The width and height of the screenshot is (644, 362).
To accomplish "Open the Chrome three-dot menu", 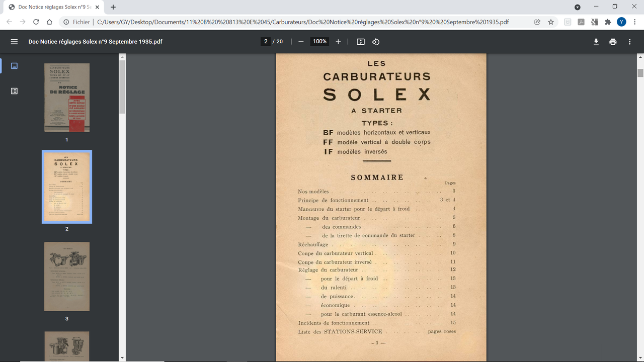I will pos(635,22).
